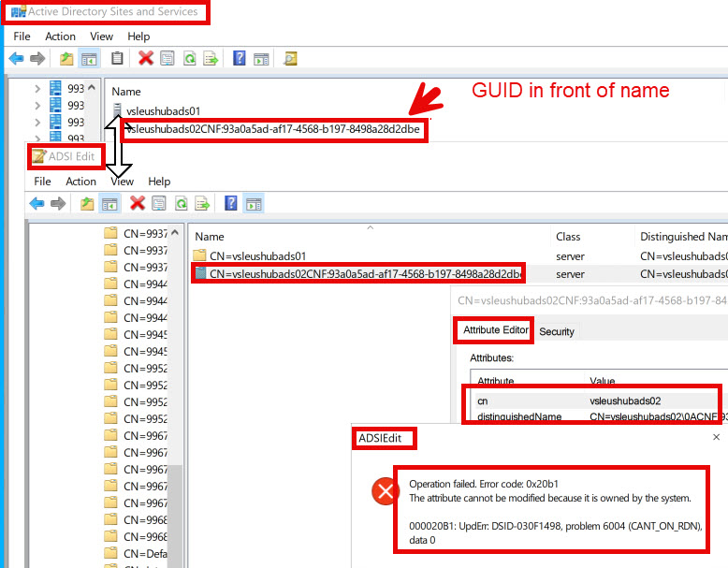
Task: Select the distinguishedName attribute row
Action: tap(596, 416)
